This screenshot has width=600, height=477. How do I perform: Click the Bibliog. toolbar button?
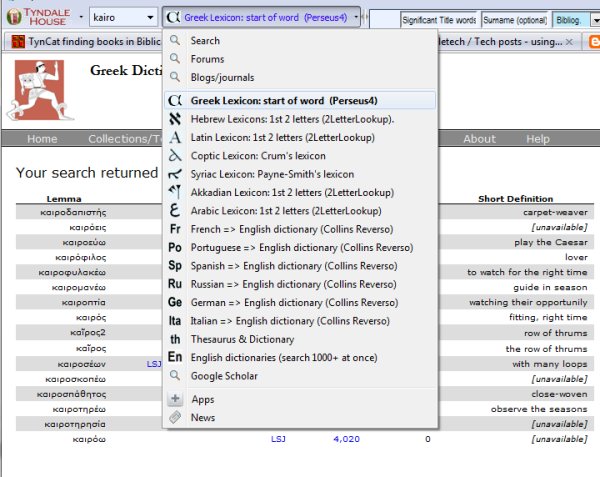pos(569,20)
